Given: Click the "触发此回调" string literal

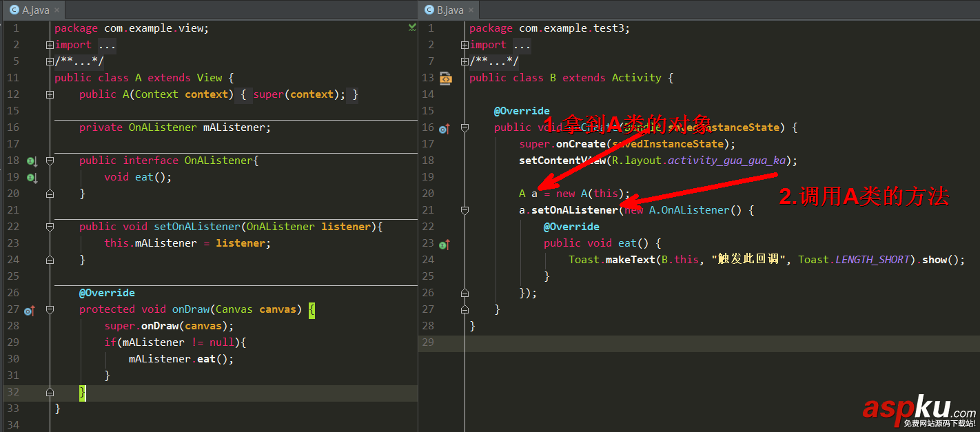Looking at the screenshot, I should (x=748, y=260).
